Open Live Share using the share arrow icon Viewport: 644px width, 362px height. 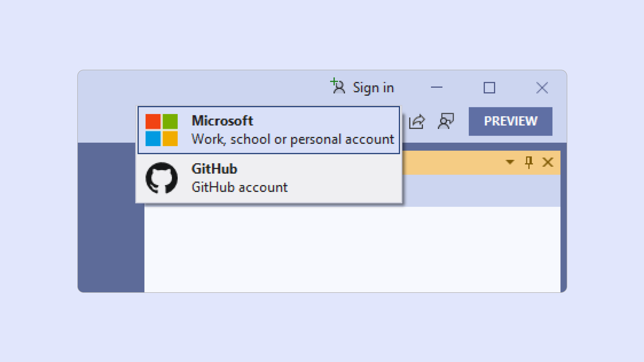point(417,122)
